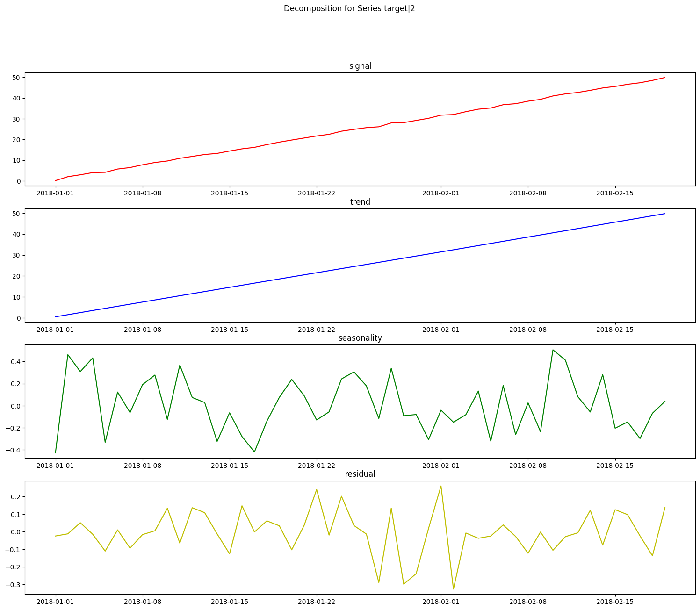Click "2018-01-22" date under residual plot
Viewport: 700px width, 610px height.
(x=317, y=601)
